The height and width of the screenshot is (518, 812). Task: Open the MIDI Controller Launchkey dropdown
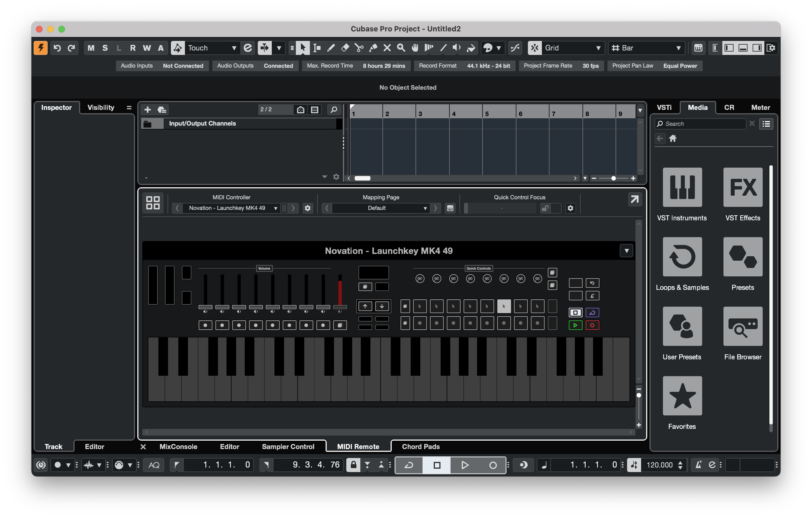[x=231, y=208]
